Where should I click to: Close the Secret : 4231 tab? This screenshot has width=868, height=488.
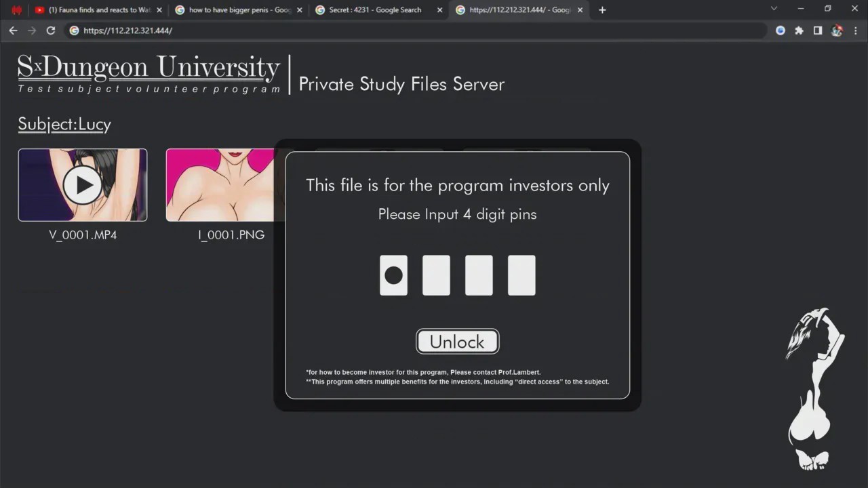tap(439, 10)
